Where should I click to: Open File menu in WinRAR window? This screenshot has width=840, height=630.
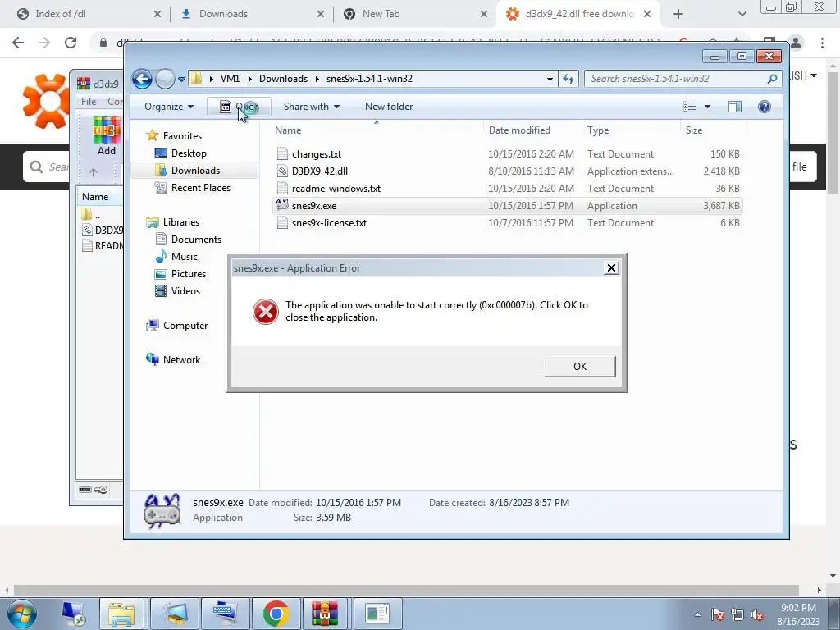[x=89, y=101]
